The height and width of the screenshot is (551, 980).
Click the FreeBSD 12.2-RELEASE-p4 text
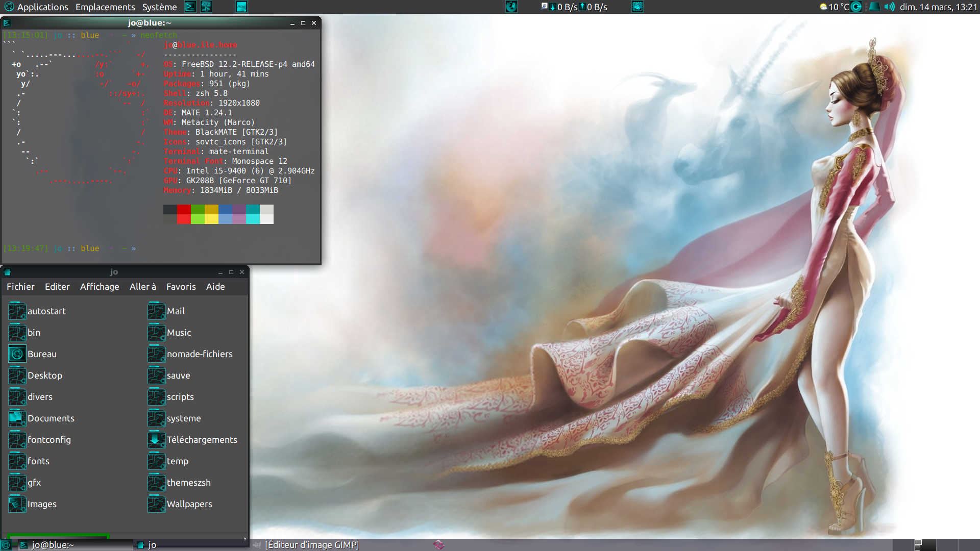coord(248,64)
